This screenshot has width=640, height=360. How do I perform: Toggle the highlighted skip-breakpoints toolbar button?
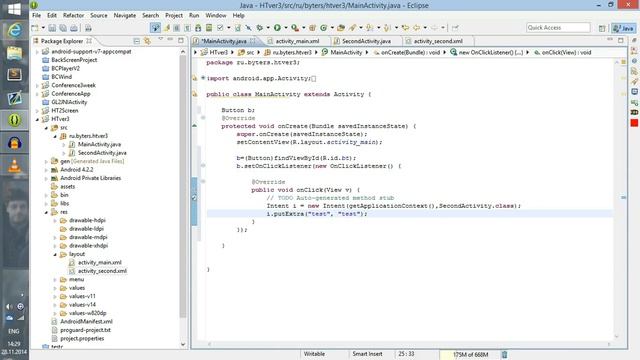point(155,28)
